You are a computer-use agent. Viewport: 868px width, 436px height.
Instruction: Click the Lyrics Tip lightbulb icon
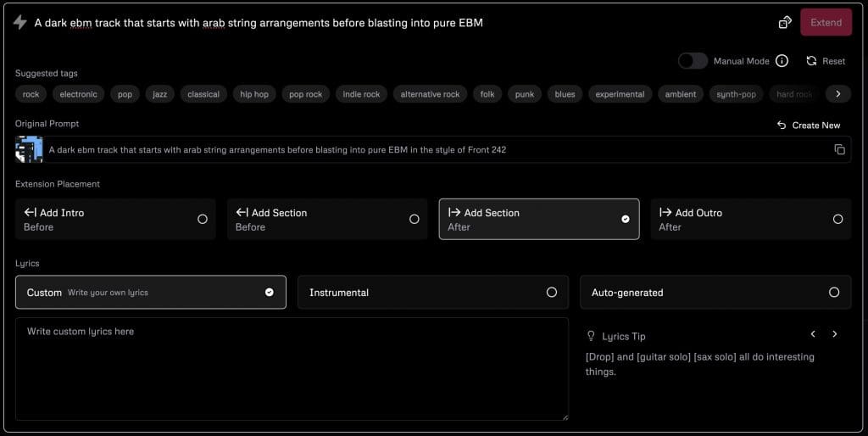tap(591, 336)
